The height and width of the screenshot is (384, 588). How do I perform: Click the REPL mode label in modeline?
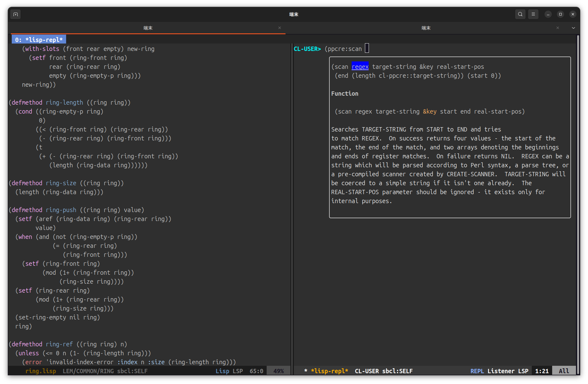tap(477, 371)
